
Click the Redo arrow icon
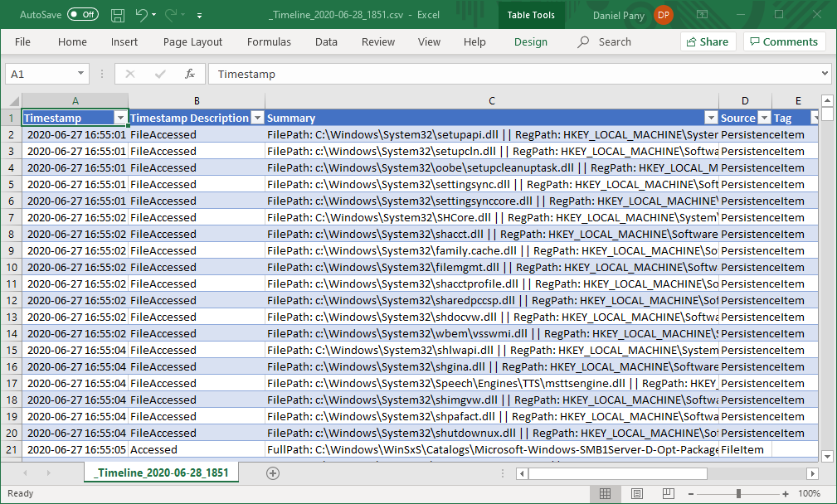tap(171, 15)
